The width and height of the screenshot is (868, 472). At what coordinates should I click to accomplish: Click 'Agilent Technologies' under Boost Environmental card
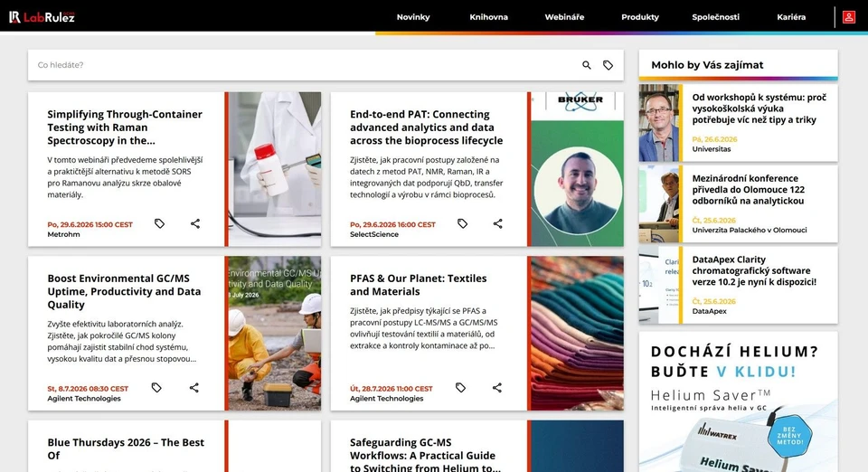(x=84, y=399)
